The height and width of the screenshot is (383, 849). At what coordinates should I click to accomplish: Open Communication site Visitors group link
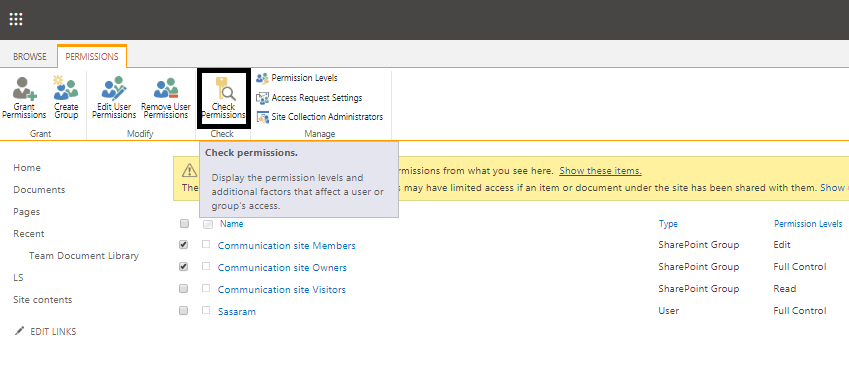pos(282,290)
